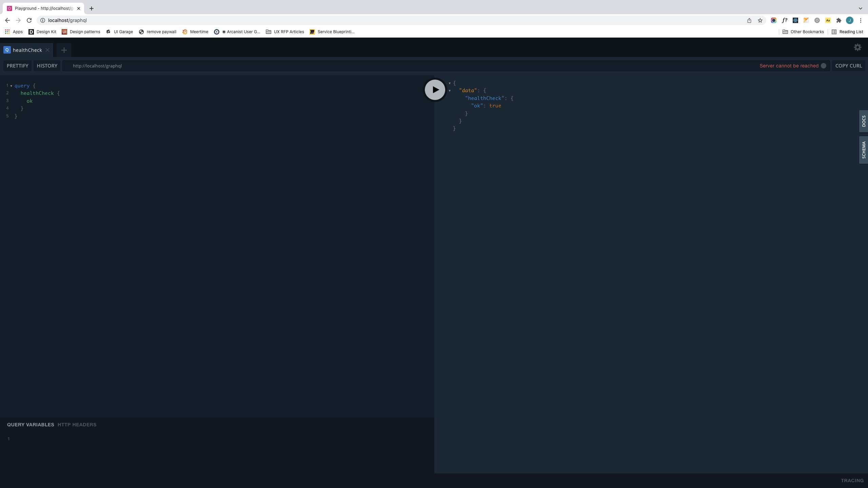Screen dimensions: 868x488
Task: Expand the query line disclosure triangle
Action: 11,85
